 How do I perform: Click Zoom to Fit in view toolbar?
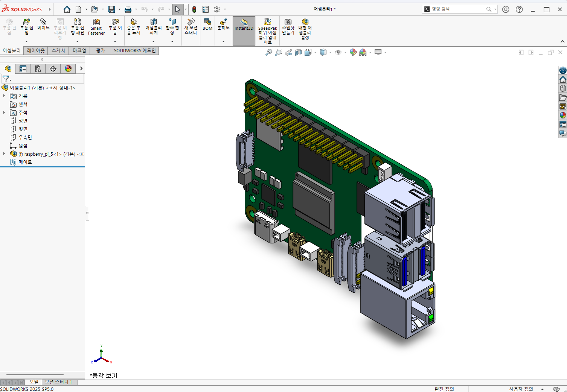(268, 52)
